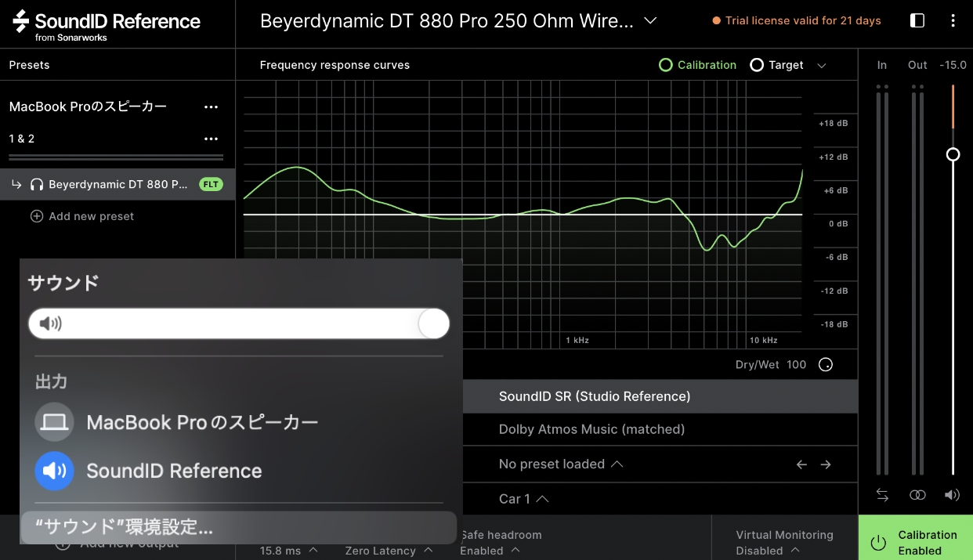Click the Dry/Wet knob
The image size is (973, 560).
(x=825, y=365)
